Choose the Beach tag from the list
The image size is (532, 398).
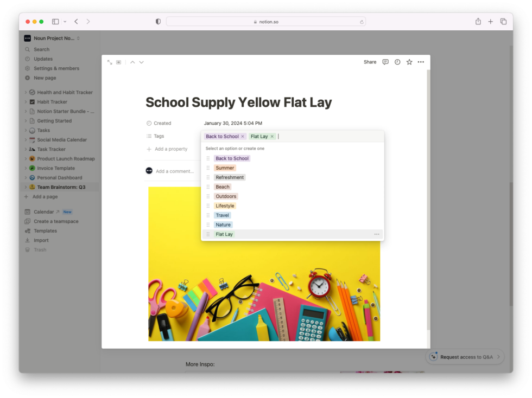[x=223, y=187]
